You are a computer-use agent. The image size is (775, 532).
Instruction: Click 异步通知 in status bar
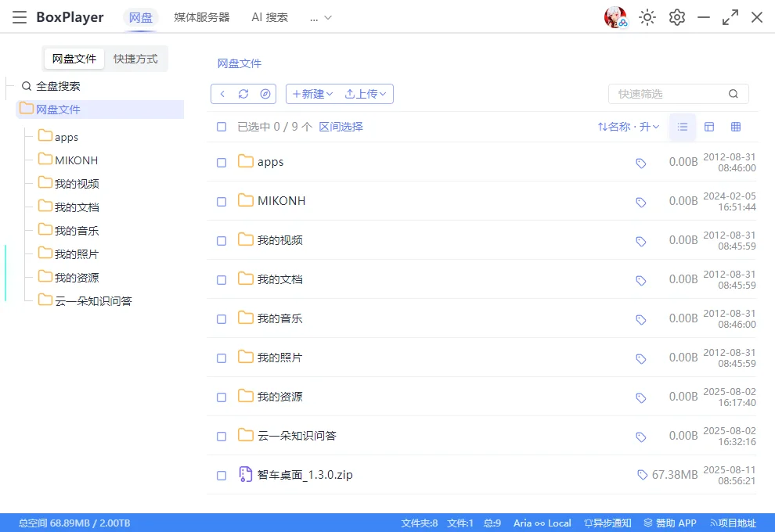[607, 523]
